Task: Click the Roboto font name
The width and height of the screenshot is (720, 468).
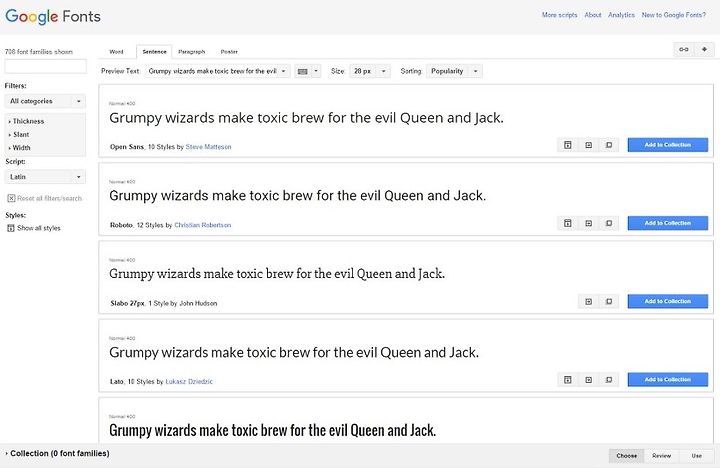Action: [x=121, y=225]
